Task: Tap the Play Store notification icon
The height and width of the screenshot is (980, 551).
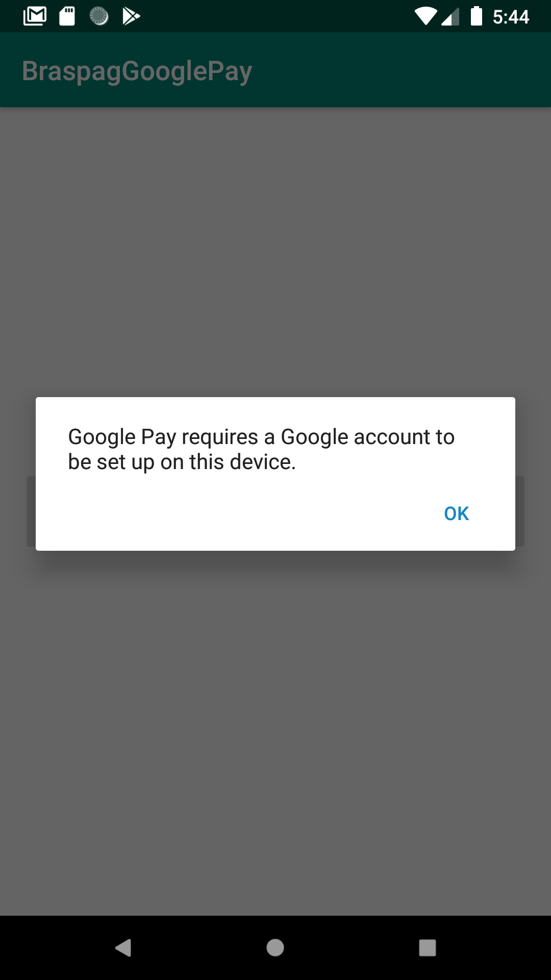Action: 131,16
